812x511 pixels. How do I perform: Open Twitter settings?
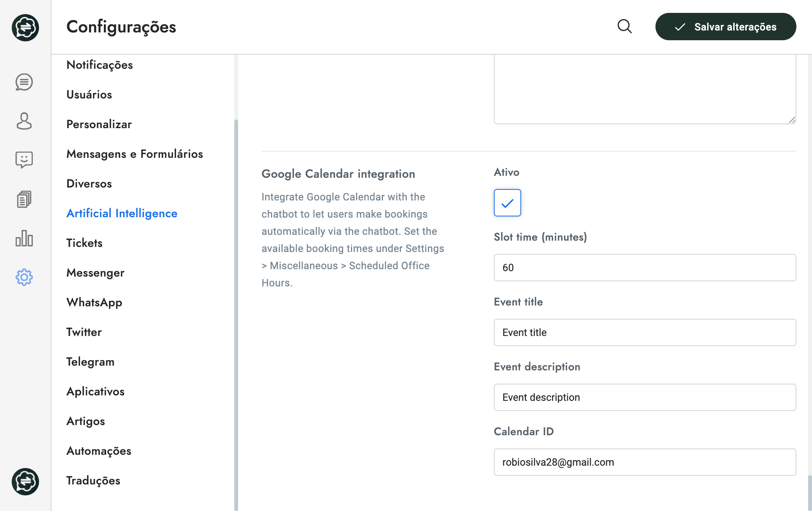[x=84, y=332]
